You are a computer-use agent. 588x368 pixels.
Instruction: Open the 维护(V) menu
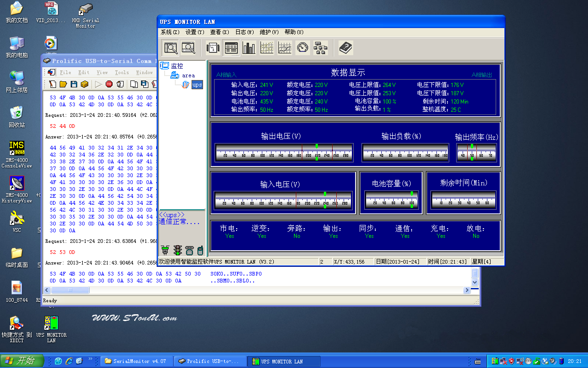coord(269,32)
